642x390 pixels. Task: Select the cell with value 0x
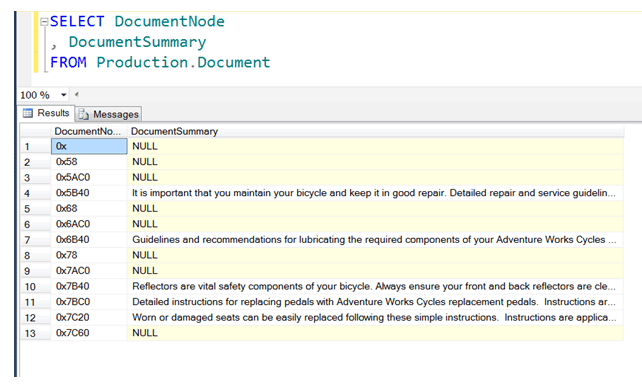click(x=89, y=146)
